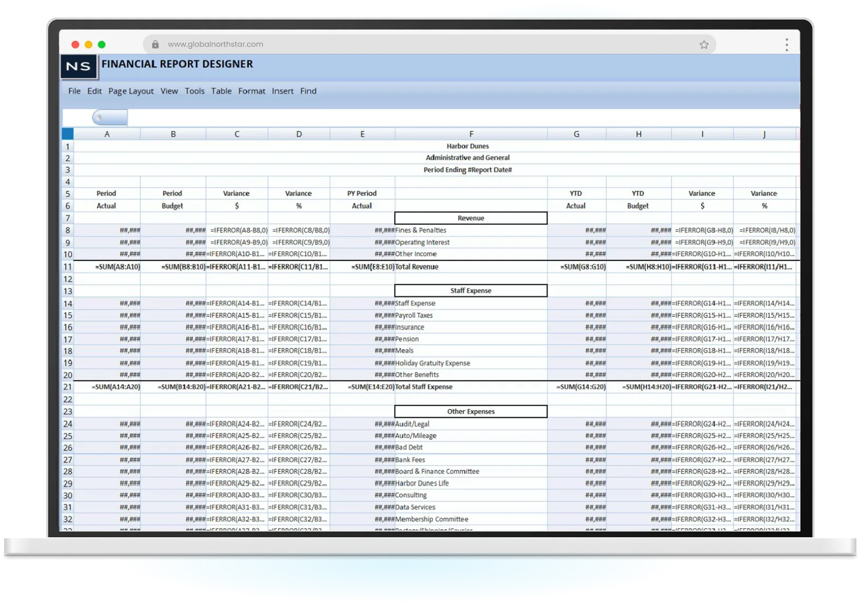Viewport: 868px width, 615px height.
Task: Open the File menu
Action: click(74, 91)
